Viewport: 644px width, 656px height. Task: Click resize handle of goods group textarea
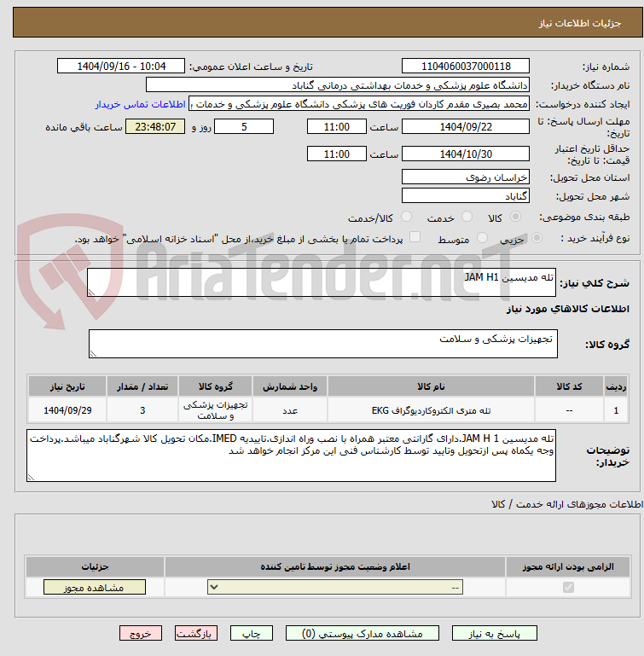[x=93, y=353]
